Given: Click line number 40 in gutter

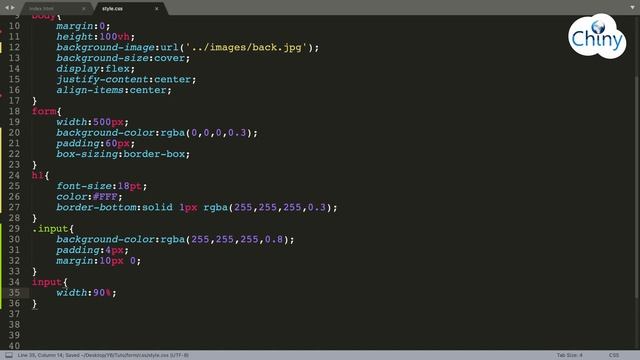Looking at the screenshot, I should pos(14,345).
